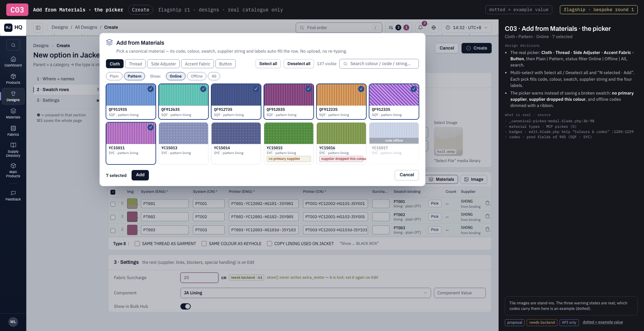Enable SAME COLOUR AS KEYHOLE checkbox
Image resolution: width=644 pixels, height=331 pixels.
point(204,244)
